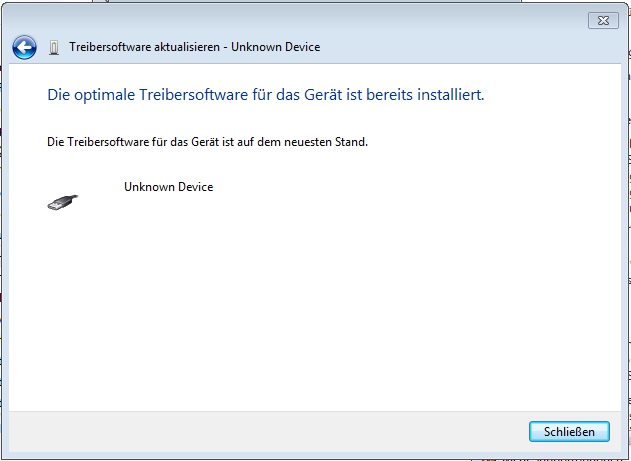The image size is (631, 461).
Task: Click the USB plug device icon
Action: coord(63,202)
